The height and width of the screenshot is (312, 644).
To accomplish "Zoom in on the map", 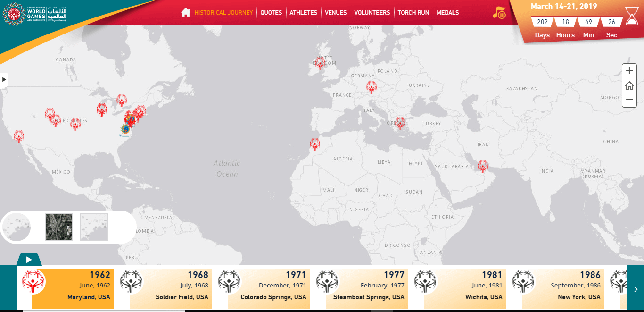I will pos(629,71).
